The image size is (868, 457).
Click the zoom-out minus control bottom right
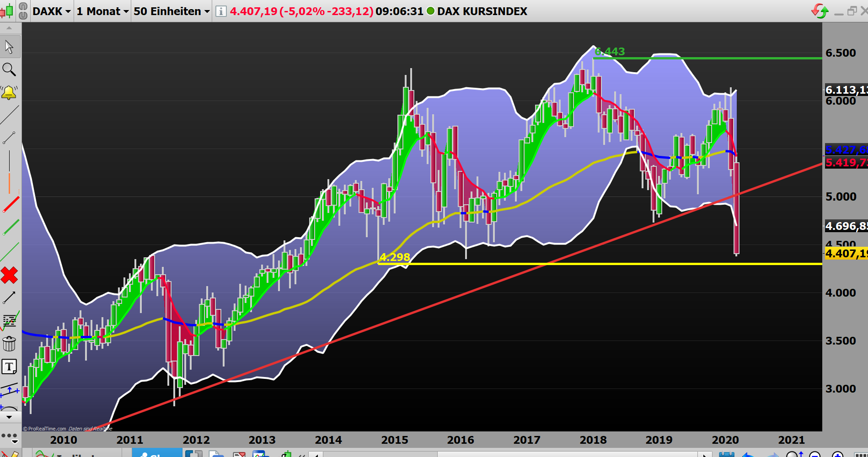(x=815, y=455)
